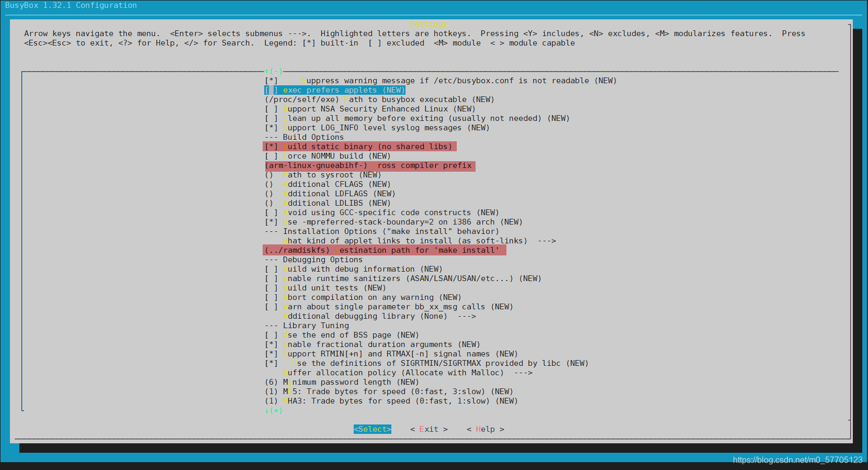The image size is (868, 470).
Task: Click the < Help > button
Action: (486, 429)
